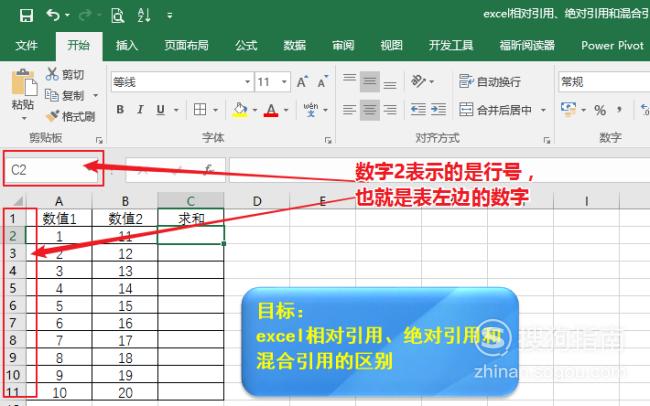Toggle underline formatting U
The width and height of the screenshot is (650, 406).
(160, 109)
